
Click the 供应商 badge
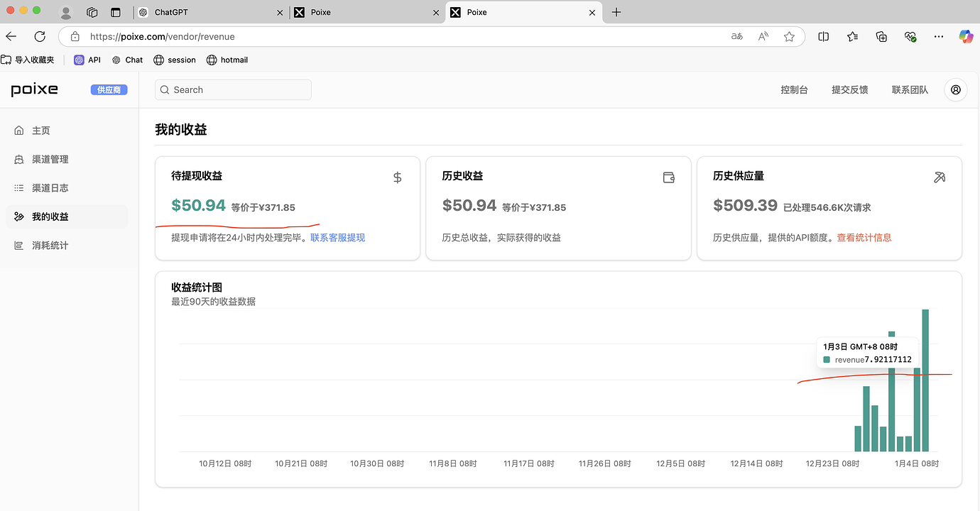(109, 90)
